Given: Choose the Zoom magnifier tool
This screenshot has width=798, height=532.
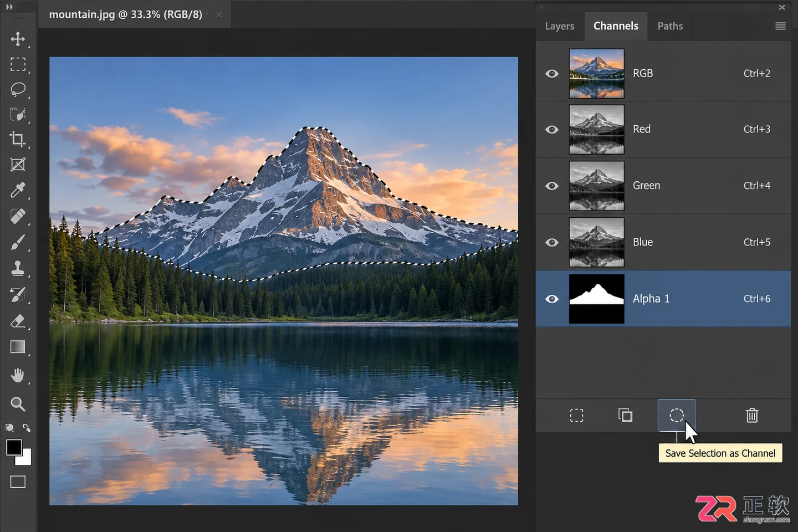Looking at the screenshot, I should tap(18, 404).
